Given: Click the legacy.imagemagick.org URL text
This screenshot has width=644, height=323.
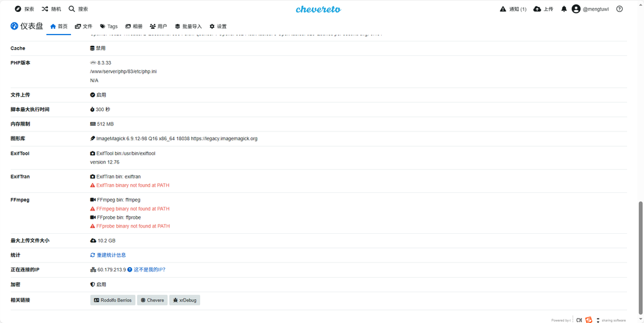Looking at the screenshot, I should pos(225,139).
